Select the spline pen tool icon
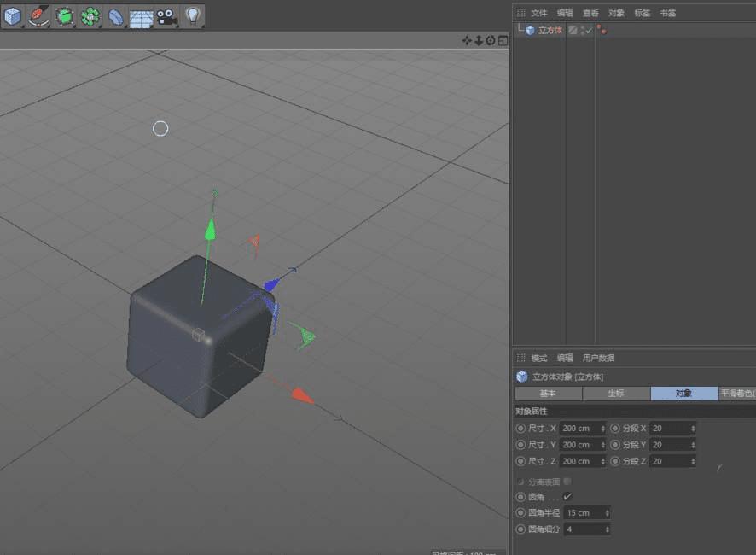756x555 pixels. [38, 15]
